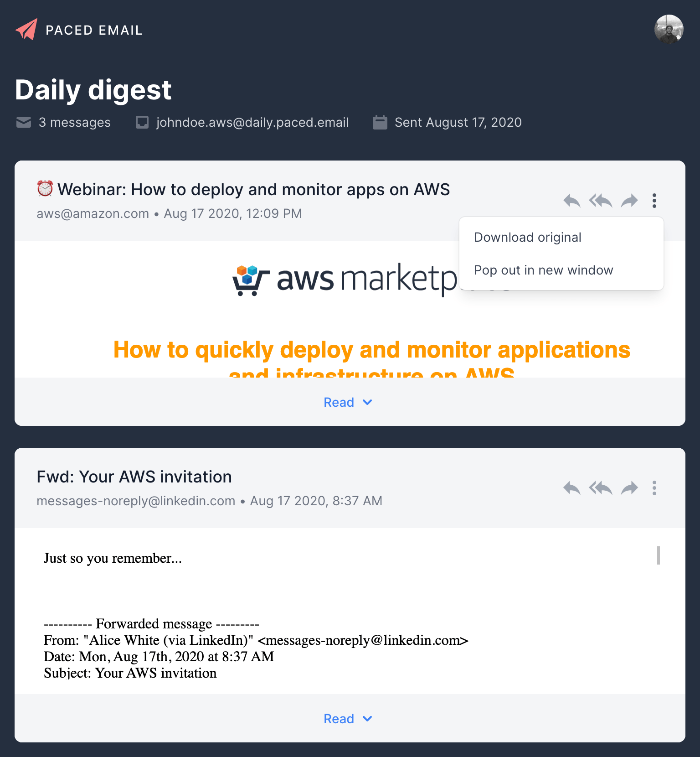Toggle the Webinar email's three-dot menu
This screenshot has height=757, width=700.
(x=654, y=201)
